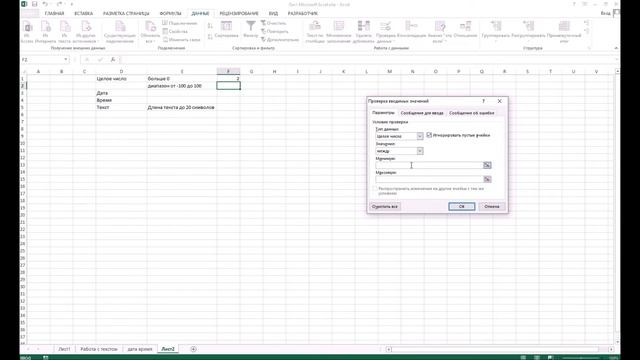Open 'Из других источников' data import
The image size is (640, 360).
click(86, 32)
